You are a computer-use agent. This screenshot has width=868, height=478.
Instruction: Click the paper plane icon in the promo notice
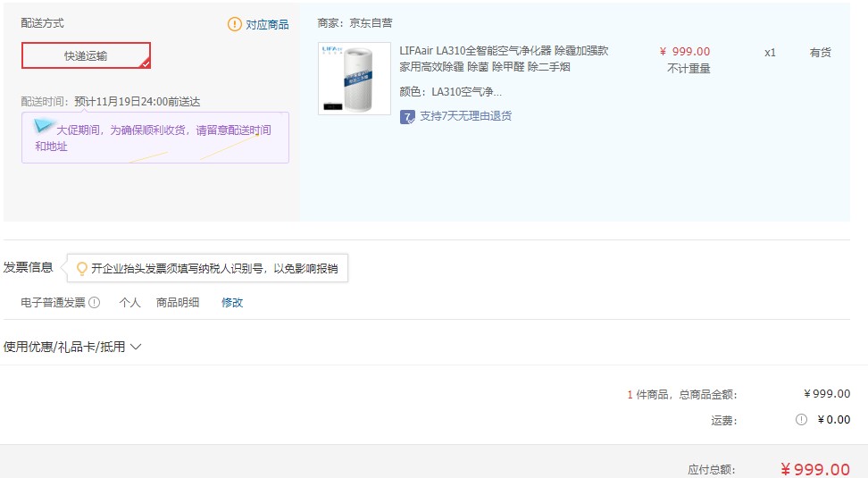(43, 126)
